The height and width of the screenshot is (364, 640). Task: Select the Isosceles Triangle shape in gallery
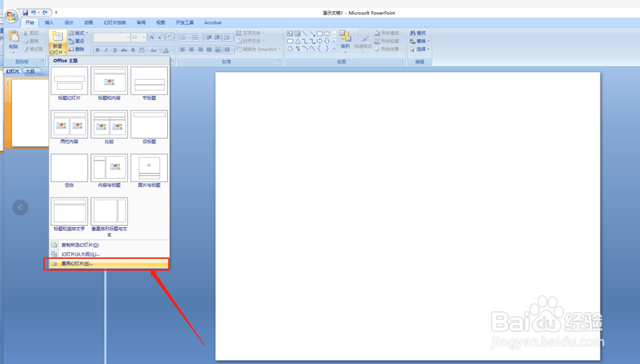pyautogui.click(x=298, y=41)
